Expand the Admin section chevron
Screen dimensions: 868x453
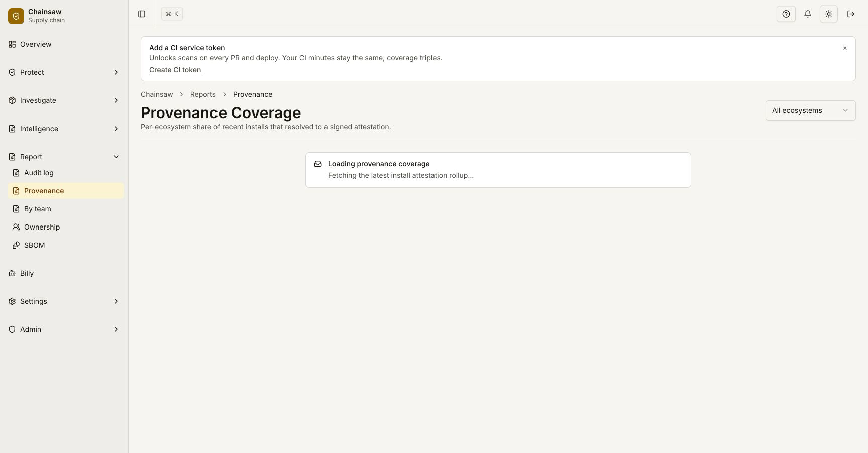[x=116, y=329]
